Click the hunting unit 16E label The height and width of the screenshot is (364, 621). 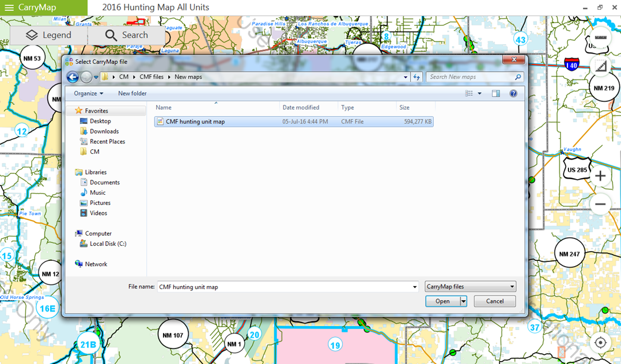pos(47,309)
